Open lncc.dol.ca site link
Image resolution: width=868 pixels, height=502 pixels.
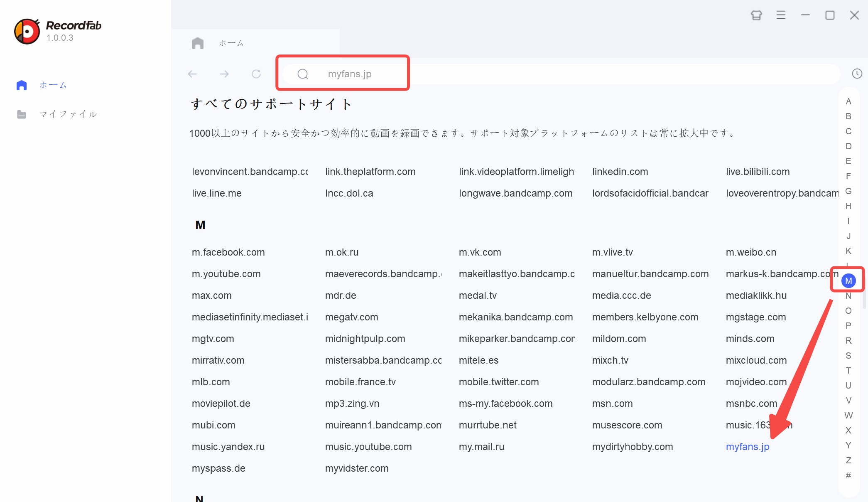[x=349, y=193]
